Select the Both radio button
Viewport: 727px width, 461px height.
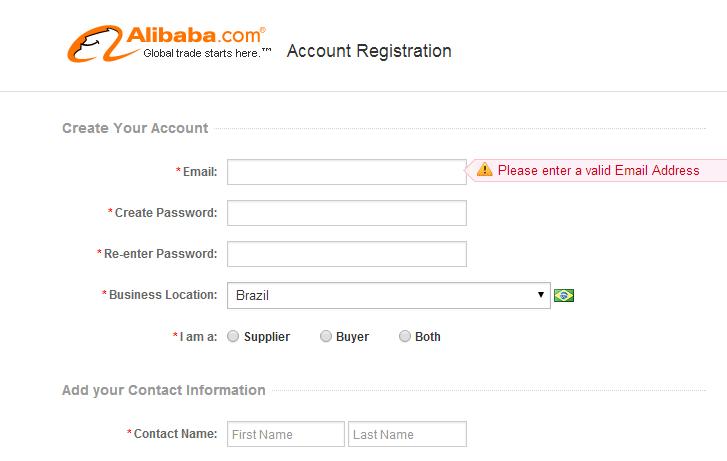coord(405,337)
